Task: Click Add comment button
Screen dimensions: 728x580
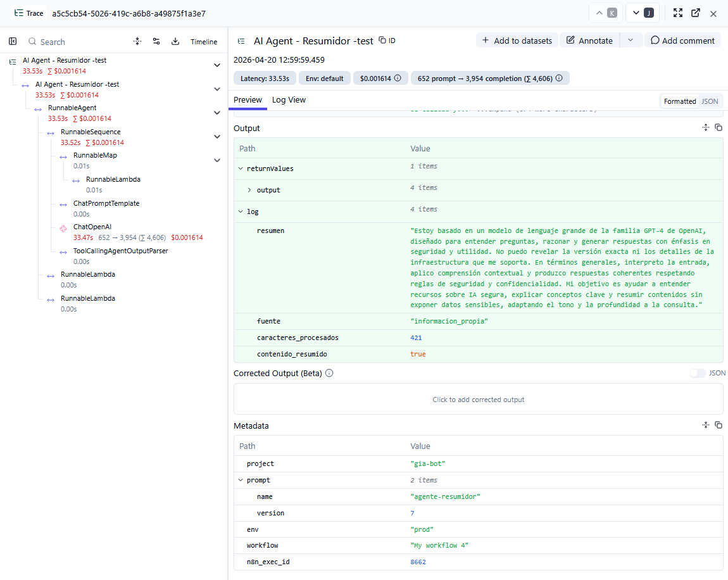Action: click(682, 41)
